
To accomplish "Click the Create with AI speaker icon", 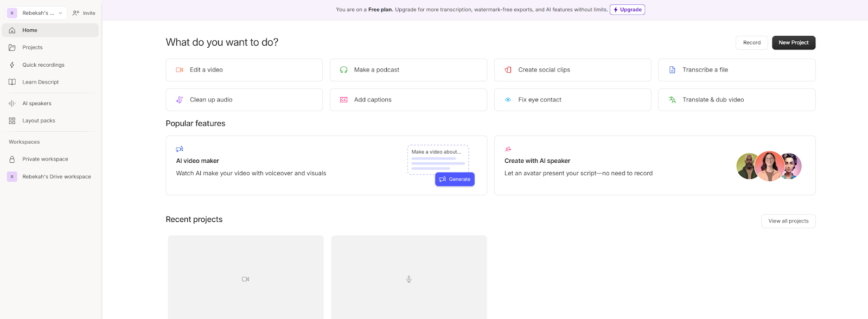I will [508, 149].
